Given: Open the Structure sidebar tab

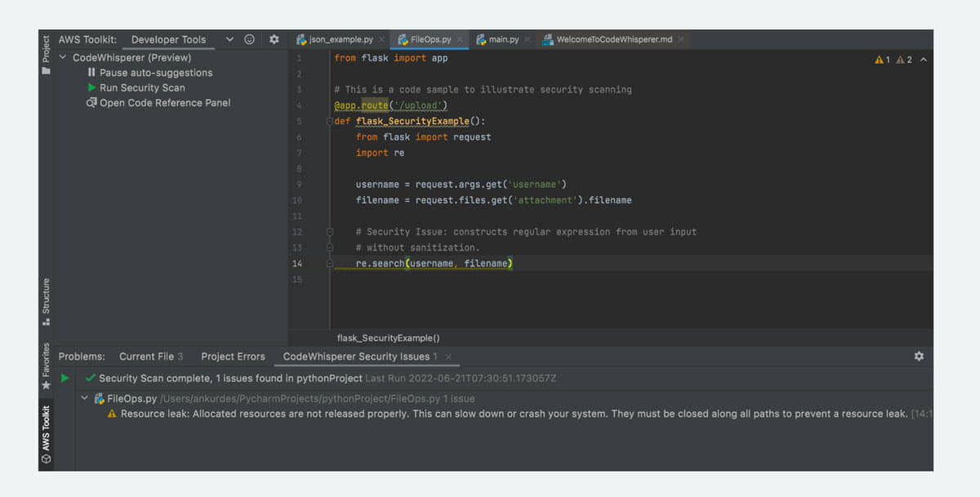Looking at the screenshot, I should click(46, 302).
